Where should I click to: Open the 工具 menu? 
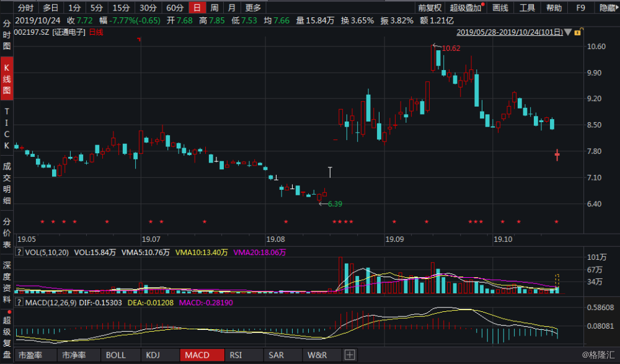click(x=527, y=7)
